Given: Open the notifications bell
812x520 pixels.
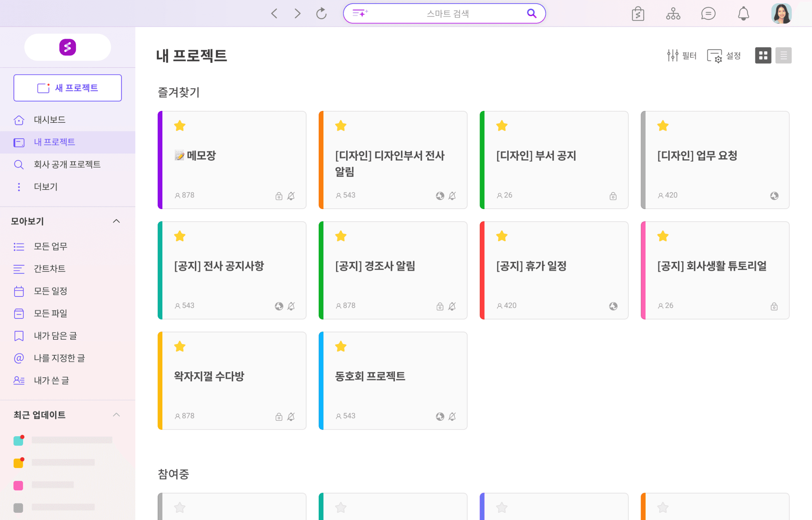Looking at the screenshot, I should [x=743, y=14].
